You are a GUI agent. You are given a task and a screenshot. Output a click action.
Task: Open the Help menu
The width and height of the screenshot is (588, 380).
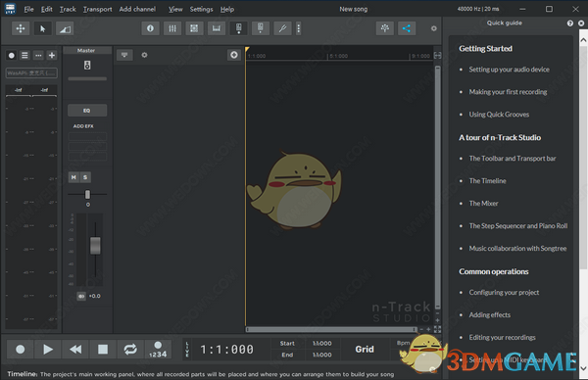click(x=227, y=10)
